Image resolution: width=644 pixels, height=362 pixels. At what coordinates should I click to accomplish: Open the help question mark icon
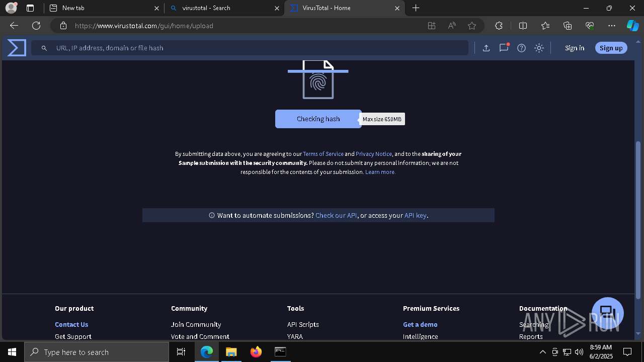click(521, 48)
